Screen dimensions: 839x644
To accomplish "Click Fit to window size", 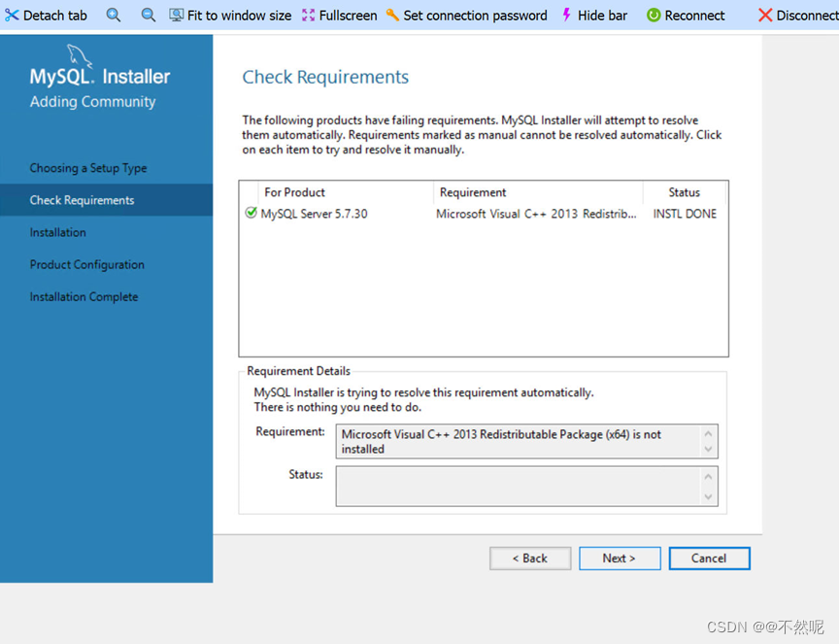I will (x=230, y=16).
